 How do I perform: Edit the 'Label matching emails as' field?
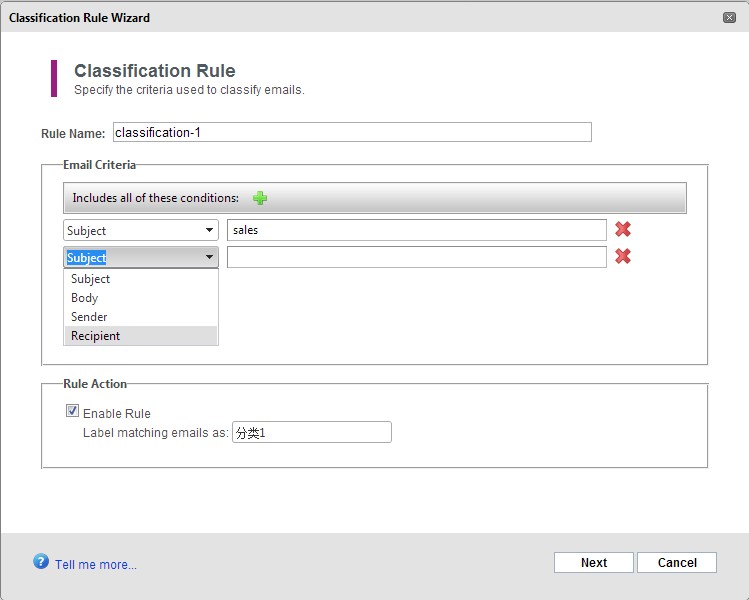pos(311,432)
